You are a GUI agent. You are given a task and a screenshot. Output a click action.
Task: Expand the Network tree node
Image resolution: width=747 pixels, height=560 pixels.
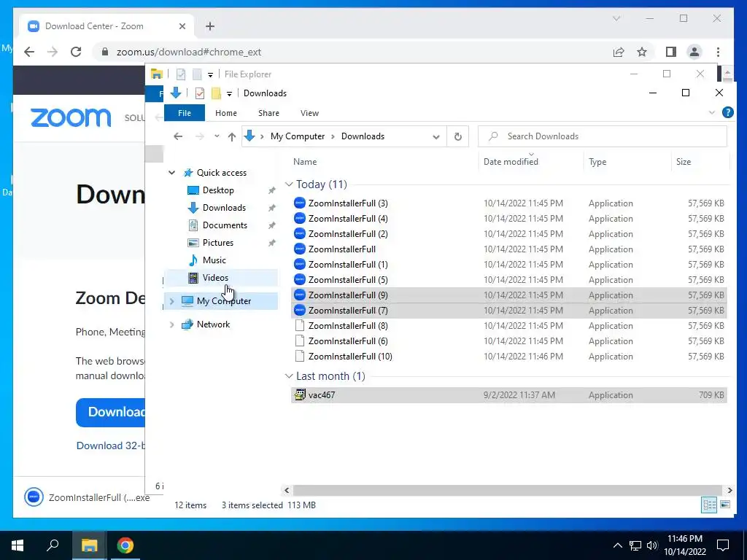pyautogui.click(x=171, y=324)
